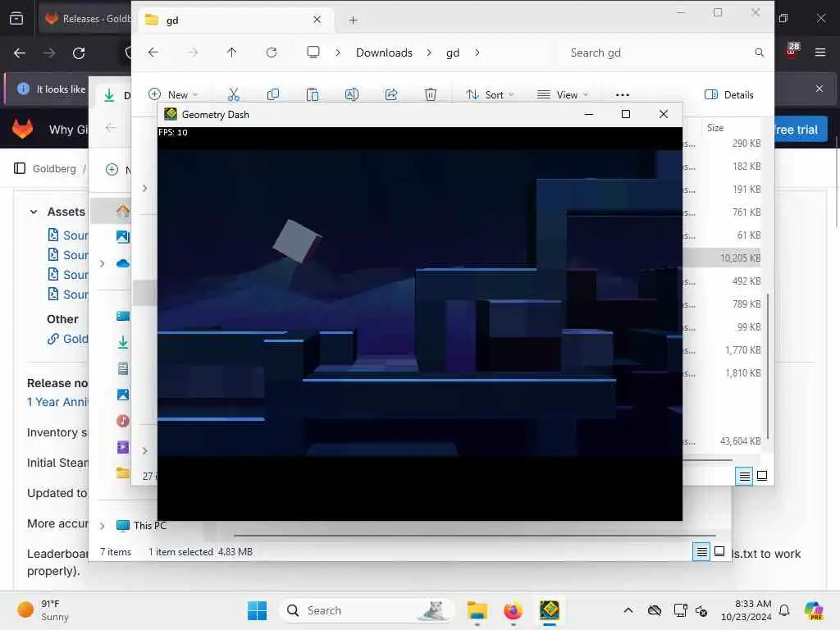Expand the OneDrive cloud item in sidebar
Screen dimensions: 840x630
click(103, 263)
